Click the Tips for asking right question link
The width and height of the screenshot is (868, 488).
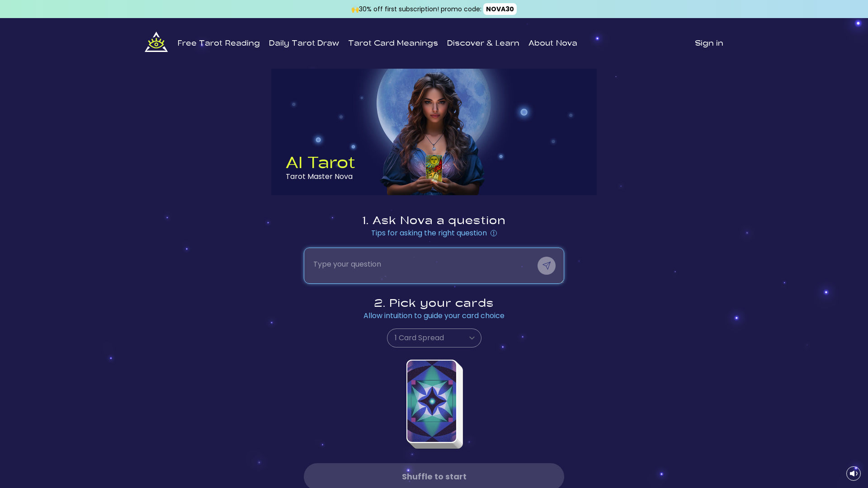434,233
